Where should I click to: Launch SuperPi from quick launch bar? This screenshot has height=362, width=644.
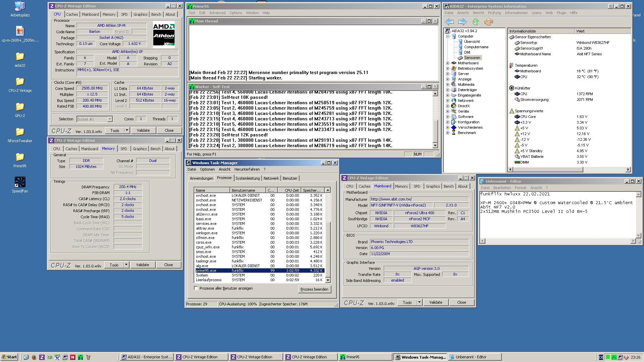pyautogui.click(x=57, y=357)
